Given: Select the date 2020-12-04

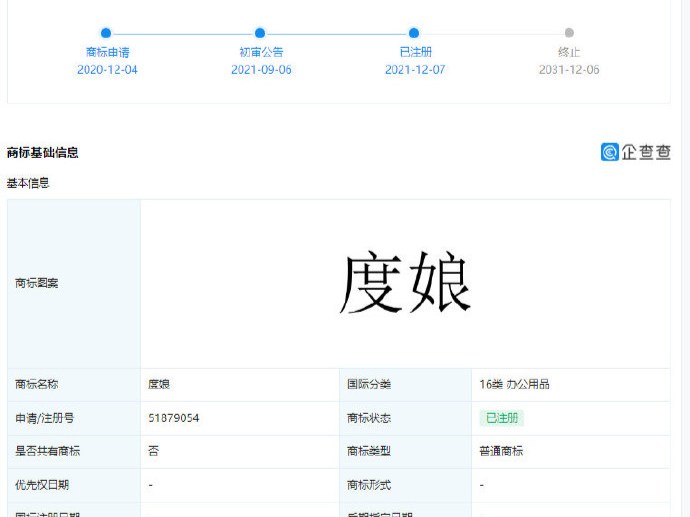Looking at the screenshot, I should [x=107, y=70].
